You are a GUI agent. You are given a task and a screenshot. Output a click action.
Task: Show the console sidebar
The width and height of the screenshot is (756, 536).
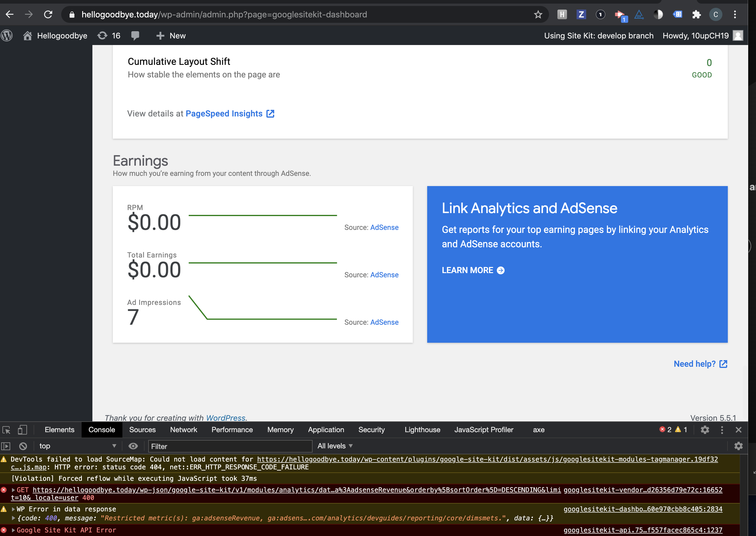pos(6,446)
